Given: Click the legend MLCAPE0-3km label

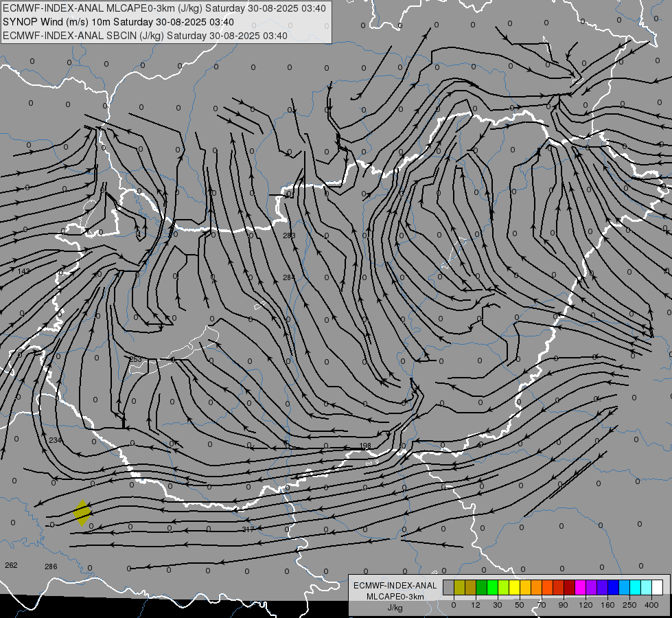Looking at the screenshot, I should click(395, 597).
